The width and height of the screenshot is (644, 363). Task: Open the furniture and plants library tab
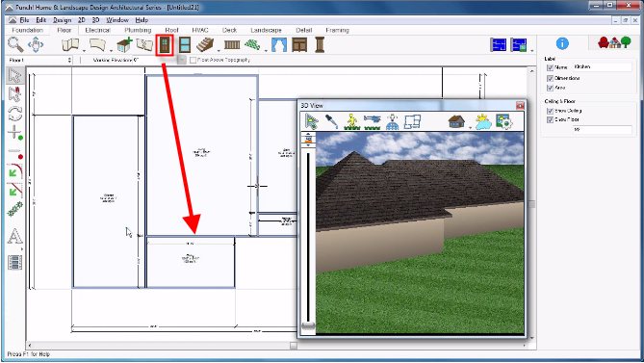[614, 42]
